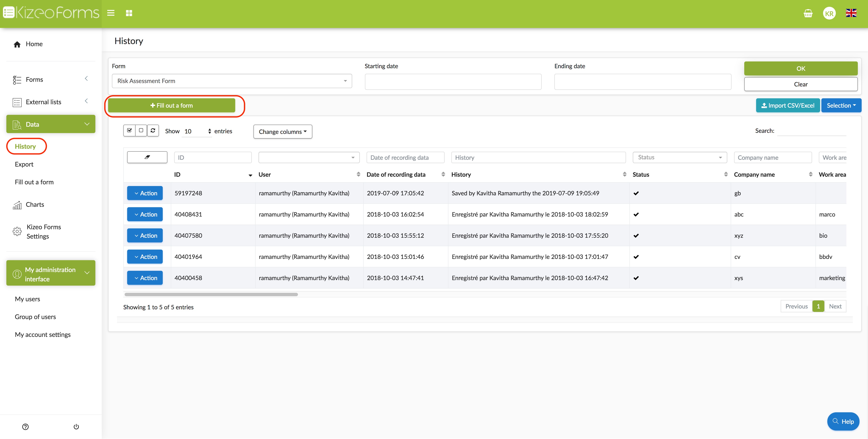This screenshot has height=439, width=868.
Task: Click the Previous pagination button
Action: 796,307
